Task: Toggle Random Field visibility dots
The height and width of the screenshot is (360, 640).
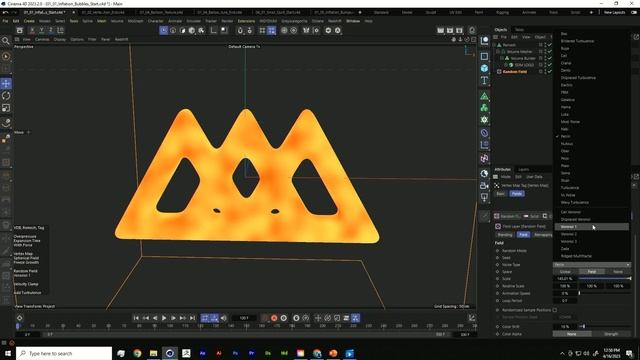Action: click(x=545, y=71)
